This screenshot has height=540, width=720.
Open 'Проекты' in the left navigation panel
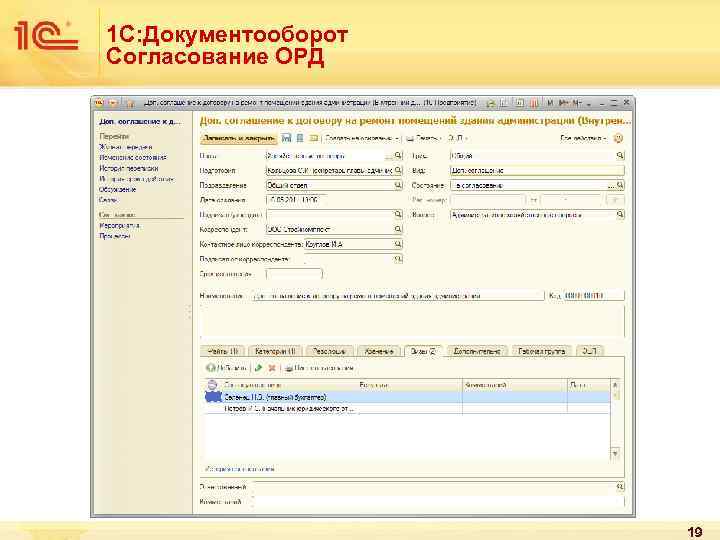pyautogui.click(x=115, y=236)
